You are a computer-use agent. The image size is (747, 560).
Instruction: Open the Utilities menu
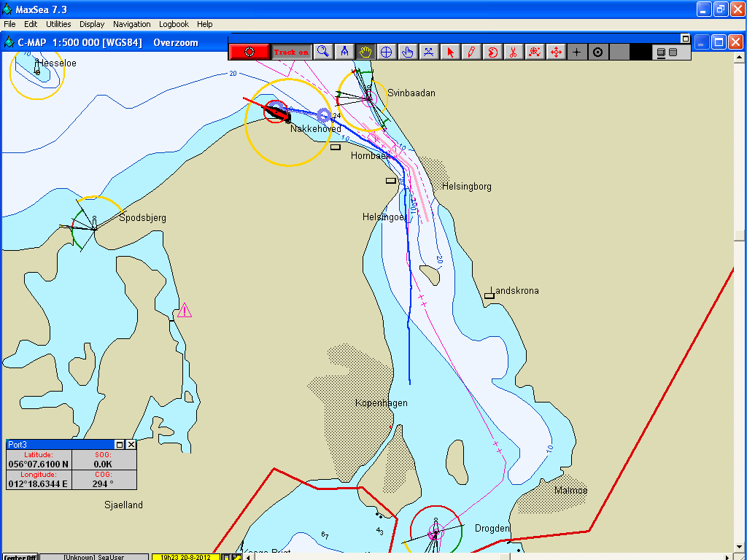[58, 24]
